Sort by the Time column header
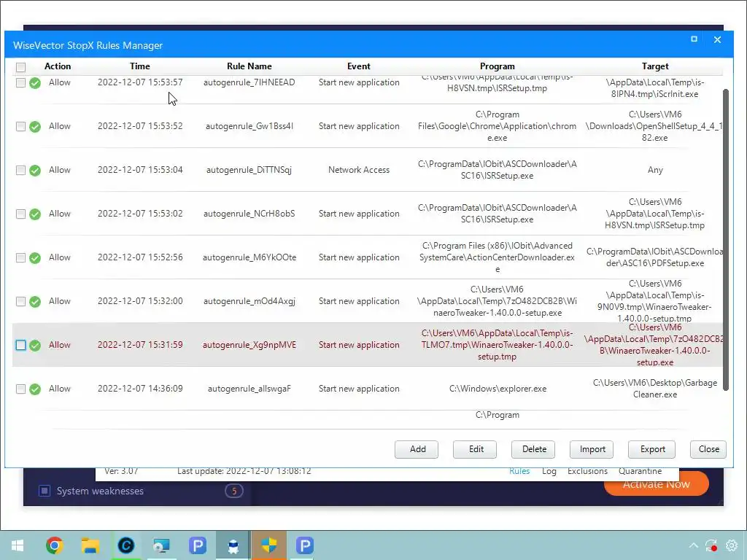The width and height of the screenshot is (747, 560). 139,66
